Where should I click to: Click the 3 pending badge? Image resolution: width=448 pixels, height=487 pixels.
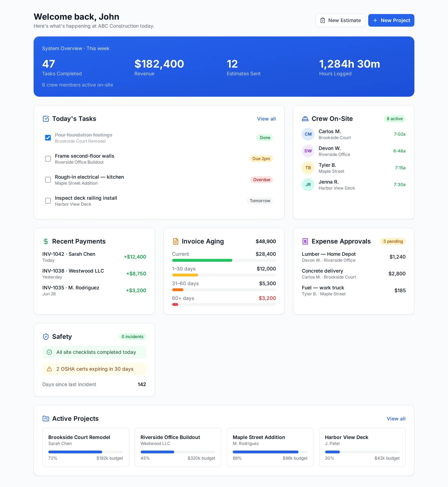tap(393, 241)
